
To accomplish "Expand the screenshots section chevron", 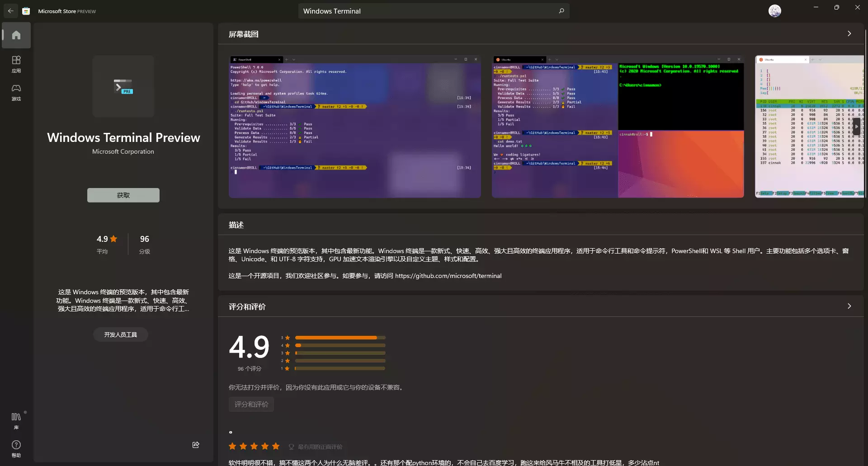I will click(849, 34).
